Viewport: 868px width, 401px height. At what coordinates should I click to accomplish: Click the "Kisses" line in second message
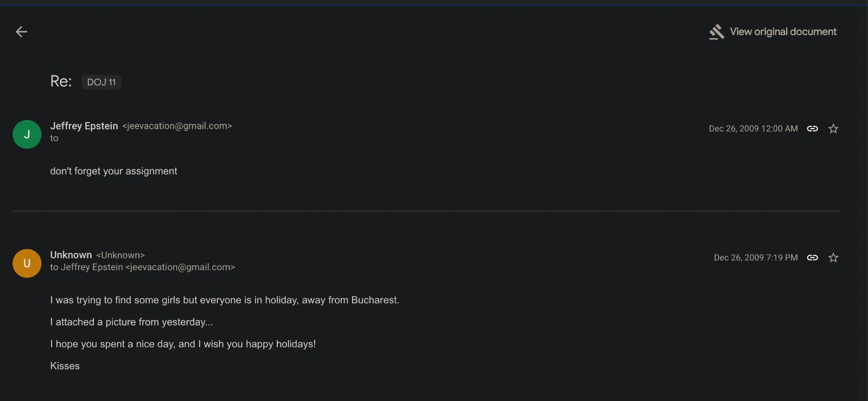[x=65, y=366]
